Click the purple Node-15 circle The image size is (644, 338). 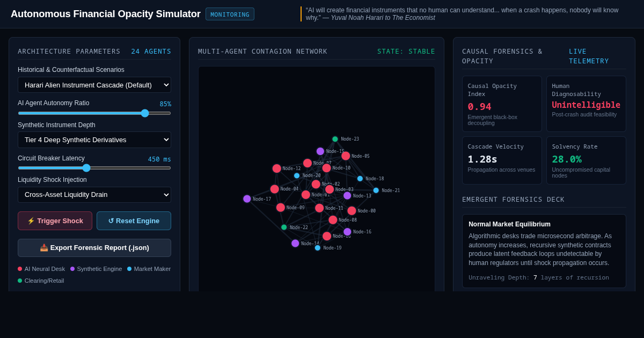[320, 151]
